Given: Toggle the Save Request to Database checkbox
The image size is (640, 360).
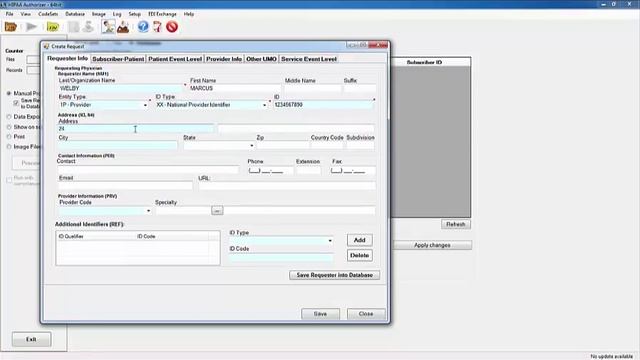Looking at the screenshot, I should coord(16,103).
